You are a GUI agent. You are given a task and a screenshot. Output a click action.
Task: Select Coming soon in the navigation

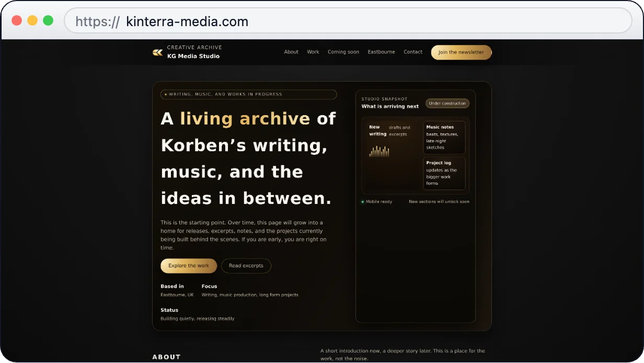click(x=343, y=52)
